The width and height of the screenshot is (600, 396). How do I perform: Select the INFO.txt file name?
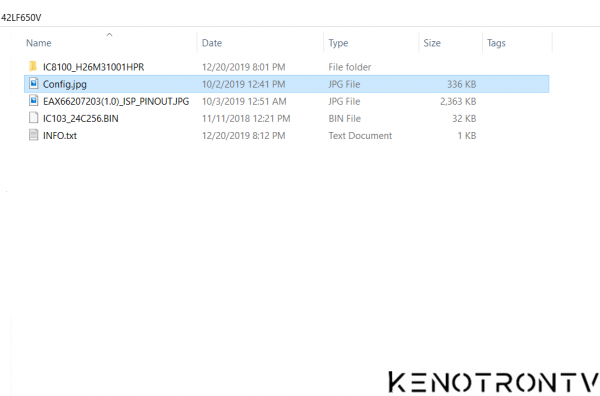tap(60, 135)
